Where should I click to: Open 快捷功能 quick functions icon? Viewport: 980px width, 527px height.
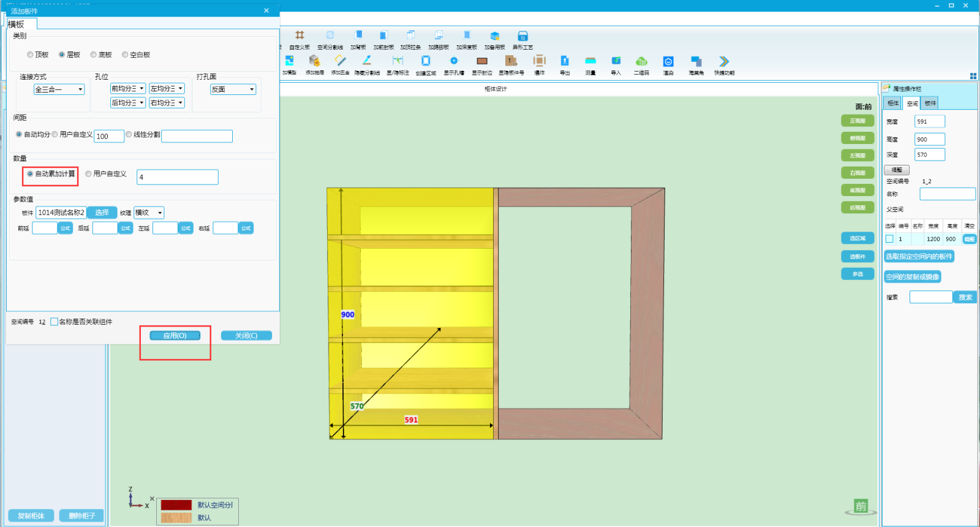724,62
